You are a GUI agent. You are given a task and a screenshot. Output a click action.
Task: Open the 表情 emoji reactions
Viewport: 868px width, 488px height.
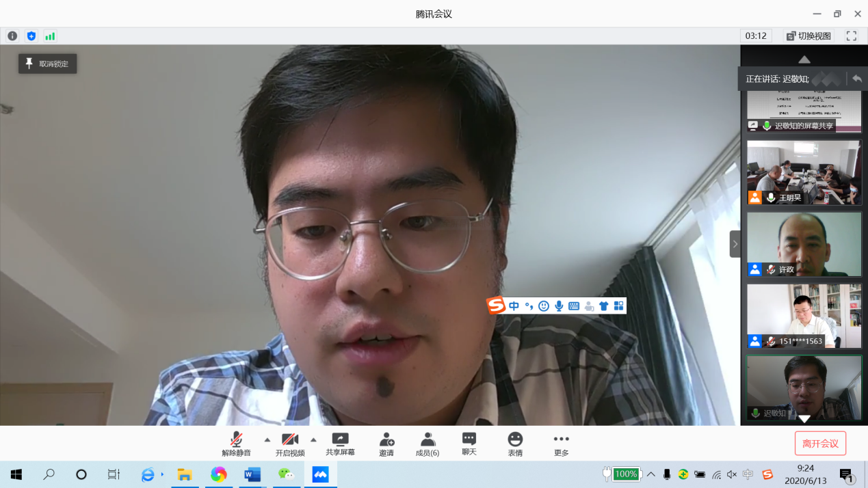[515, 444]
